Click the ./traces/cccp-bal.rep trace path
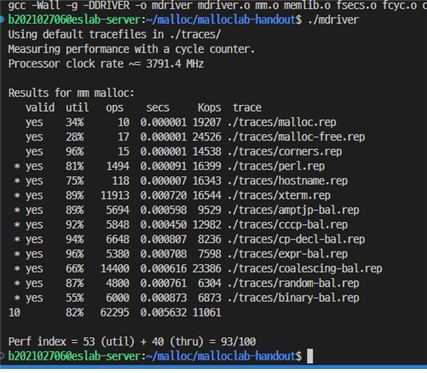This screenshot has width=427, height=373. 288,225
